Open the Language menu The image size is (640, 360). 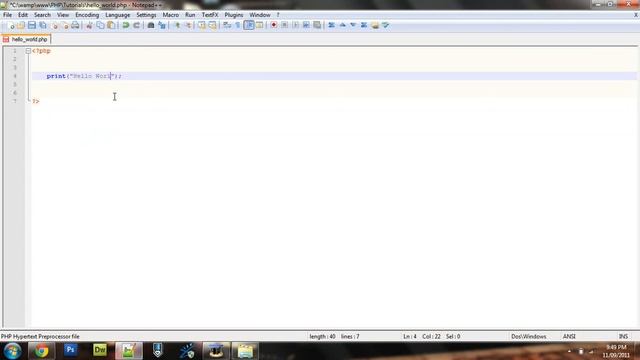(x=118, y=15)
